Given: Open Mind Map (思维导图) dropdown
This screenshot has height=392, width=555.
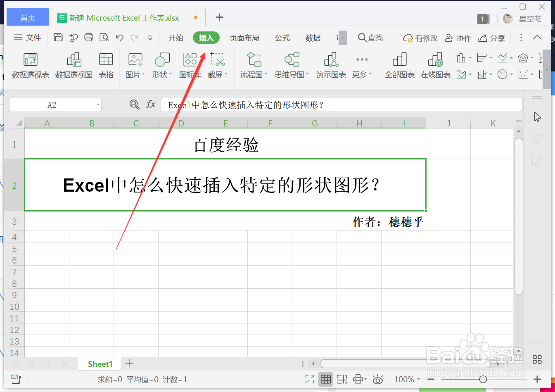Looking at the screenshot, I should 292,65.
